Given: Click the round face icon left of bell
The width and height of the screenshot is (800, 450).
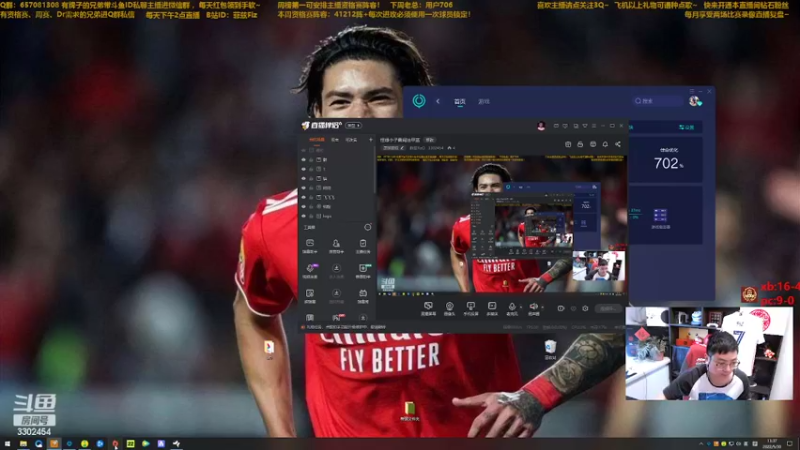Looking at the screenshot, I should pyautogui.click(x=593, y=144).
